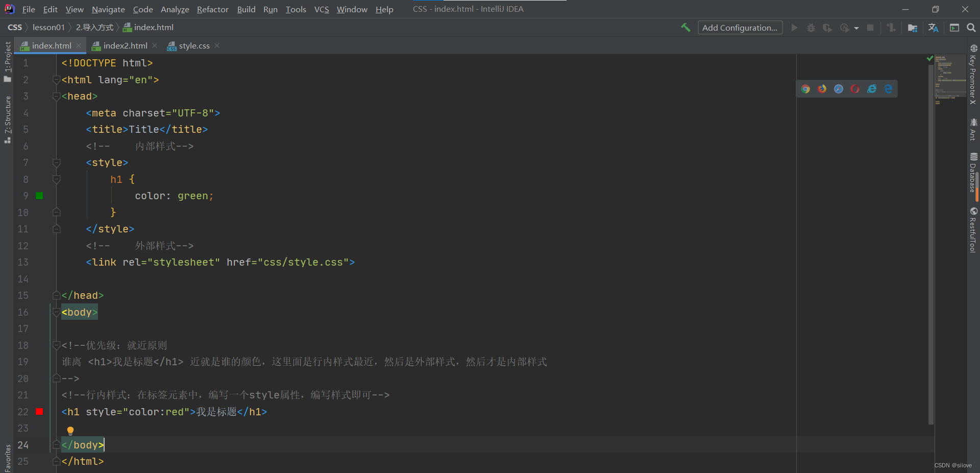Viewport: 980px width, 473px height.
Task: Expand the run profiler dropdown arrow
Action: click(x=856, y=28)
